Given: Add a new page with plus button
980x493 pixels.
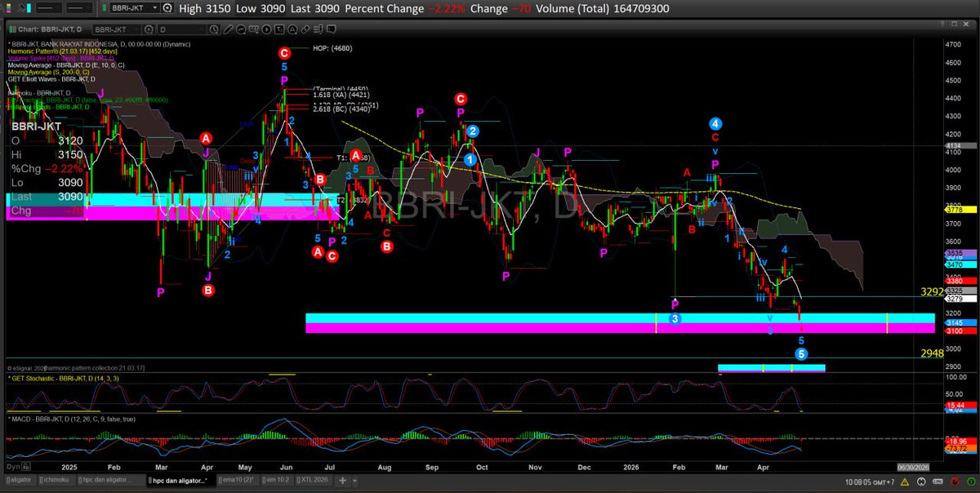Looking at the screenshot, I should coord(343,481).
